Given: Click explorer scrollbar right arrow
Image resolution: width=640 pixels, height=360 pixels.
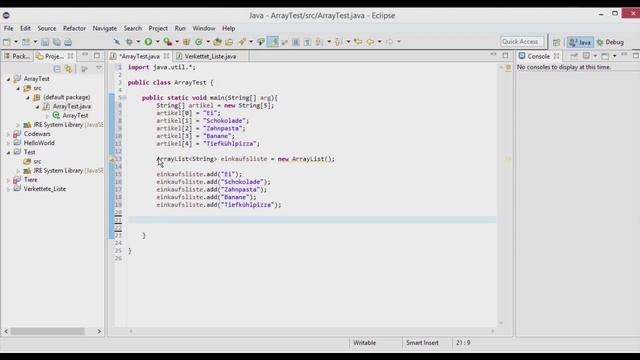Looking at the screenshot, I should [x=99, y=331].
